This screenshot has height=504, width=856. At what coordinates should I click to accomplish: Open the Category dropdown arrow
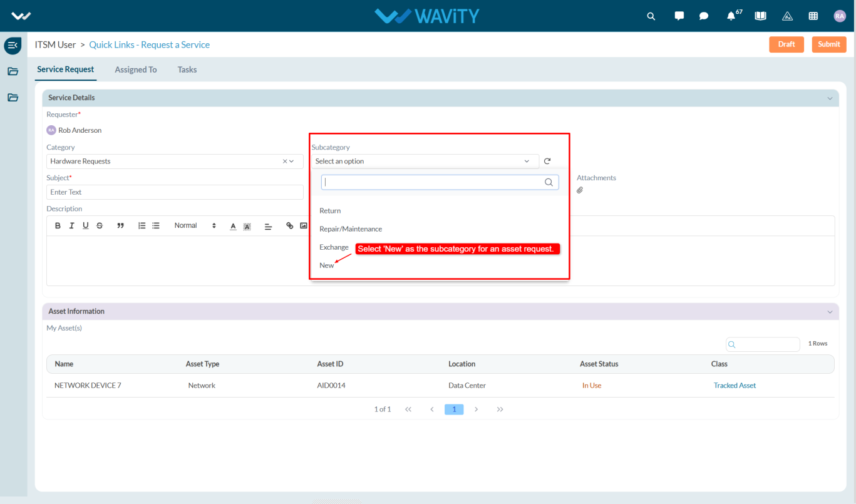pyautogui.click(x=291, y=161)
